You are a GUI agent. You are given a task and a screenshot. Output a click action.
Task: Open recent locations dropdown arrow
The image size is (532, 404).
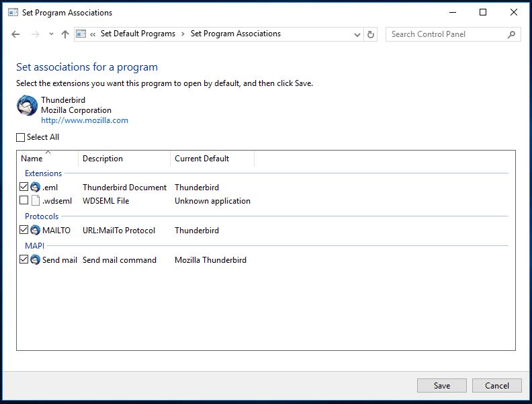pyautogui.click(x=51, y=34)
